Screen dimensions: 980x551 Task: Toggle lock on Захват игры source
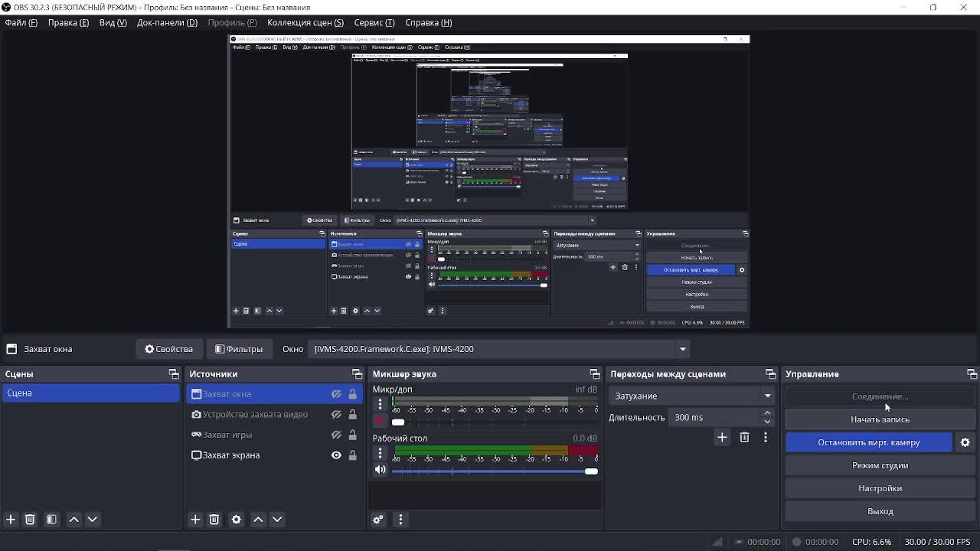click(353, 435)
